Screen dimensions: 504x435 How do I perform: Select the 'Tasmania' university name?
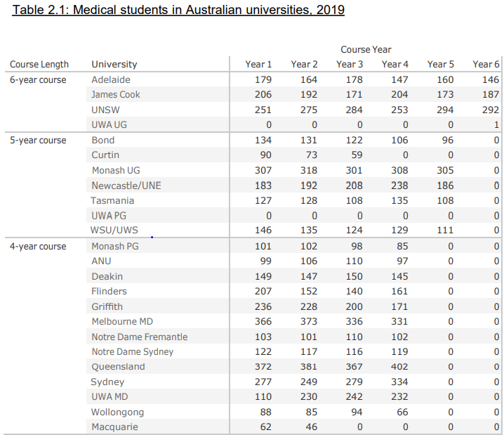(112, 201)
